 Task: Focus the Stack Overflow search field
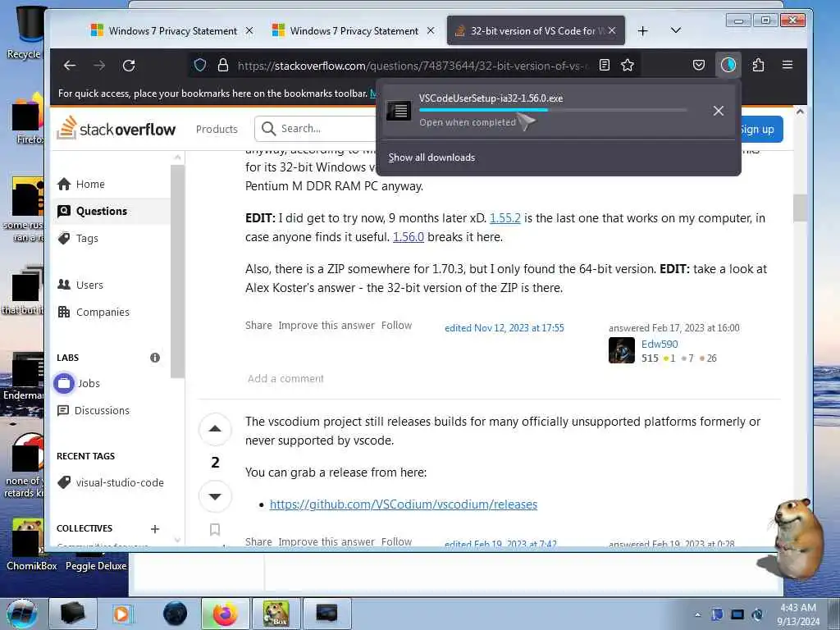click(x=316, y=129)
